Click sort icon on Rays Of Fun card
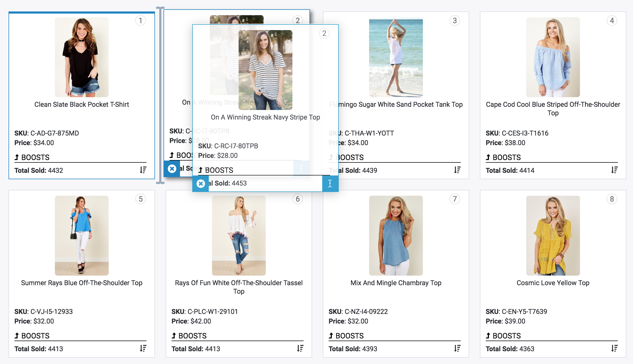The image size is (633, 364). [x=300, y=348]
